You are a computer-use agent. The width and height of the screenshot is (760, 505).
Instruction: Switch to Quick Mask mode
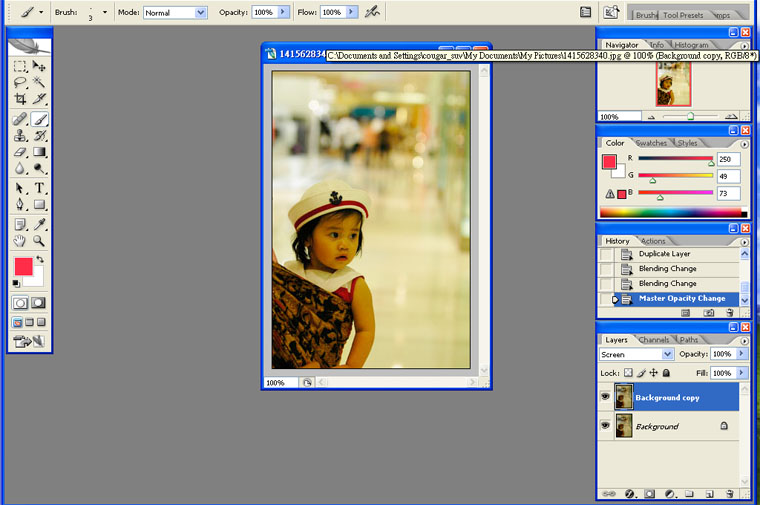pyautogui.click(x=38, y=303)
